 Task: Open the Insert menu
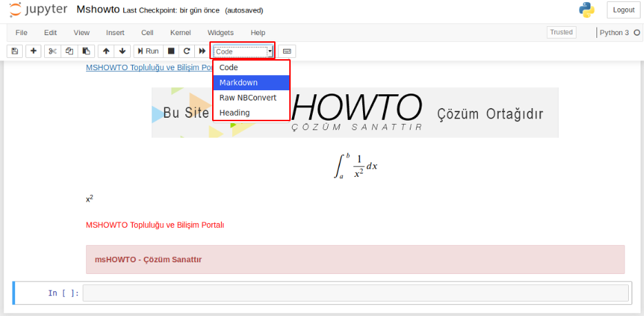coord(116,33)
